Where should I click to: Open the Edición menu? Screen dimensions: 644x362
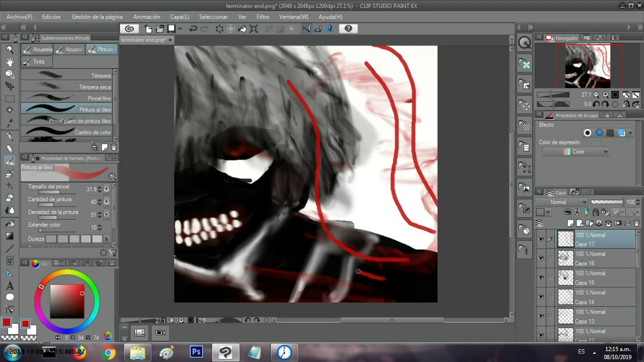[51, 17]
